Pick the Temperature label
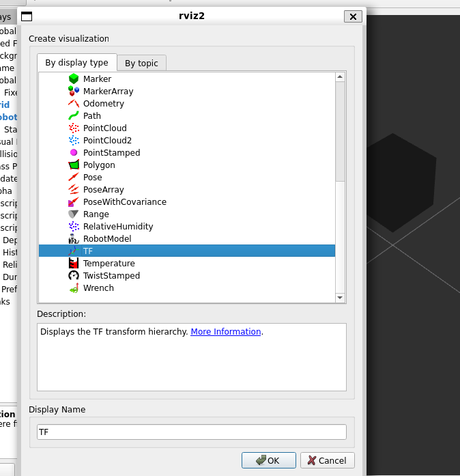The height and width of the screenshot is (476, 460). click(x=109, y=263)
